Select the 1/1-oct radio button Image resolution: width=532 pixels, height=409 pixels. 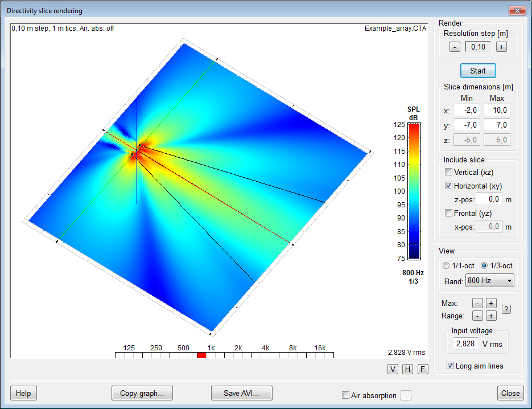[x=447, y=266]
